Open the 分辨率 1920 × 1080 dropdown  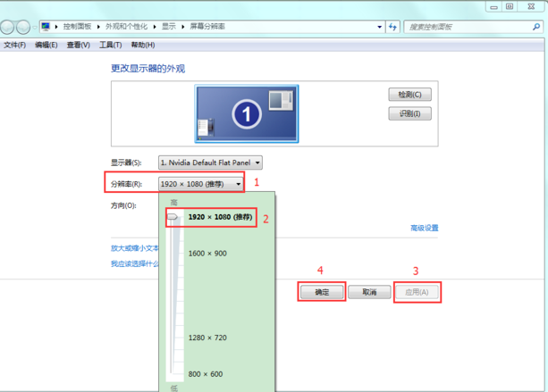pyautogui.click(x=201, y=184)
